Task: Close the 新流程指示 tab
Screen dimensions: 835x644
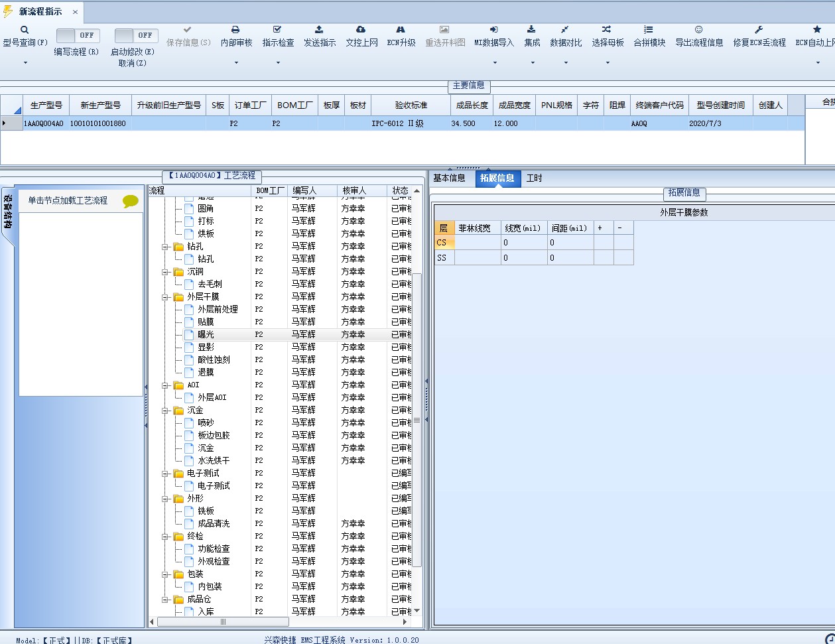Action: coord(75,12)
